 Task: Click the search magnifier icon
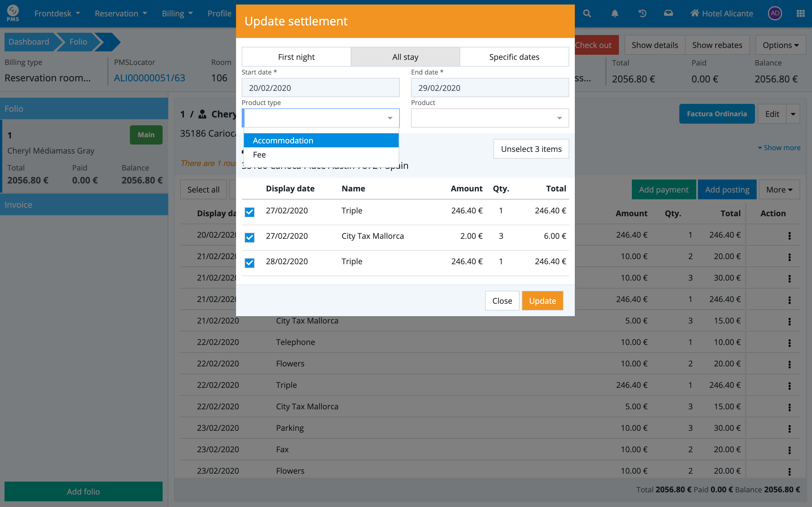587,14
